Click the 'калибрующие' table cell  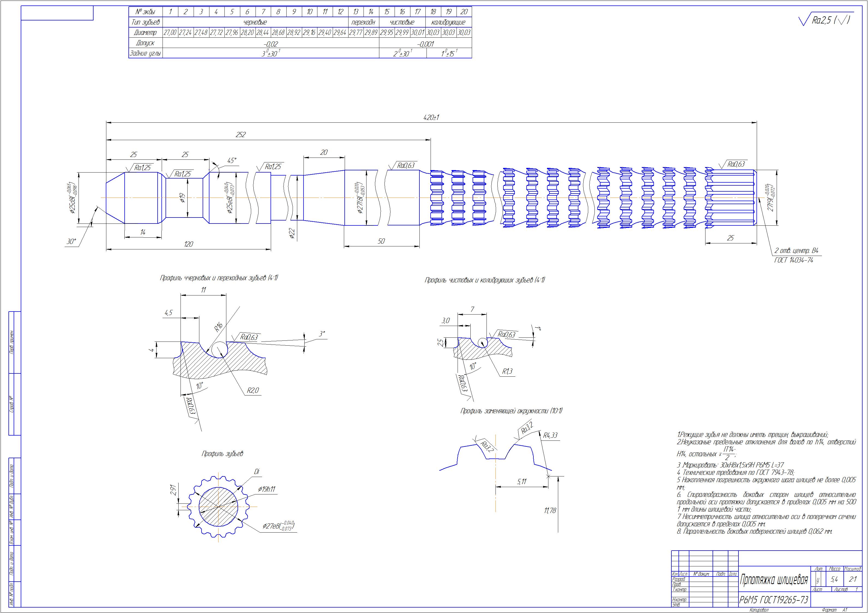tap(448, 22)
